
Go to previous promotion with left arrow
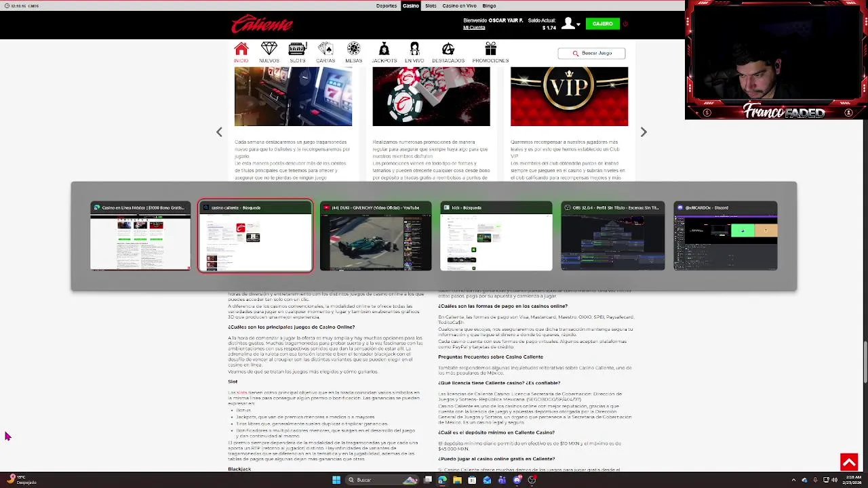pyautogui.click(x=219, y=132)
